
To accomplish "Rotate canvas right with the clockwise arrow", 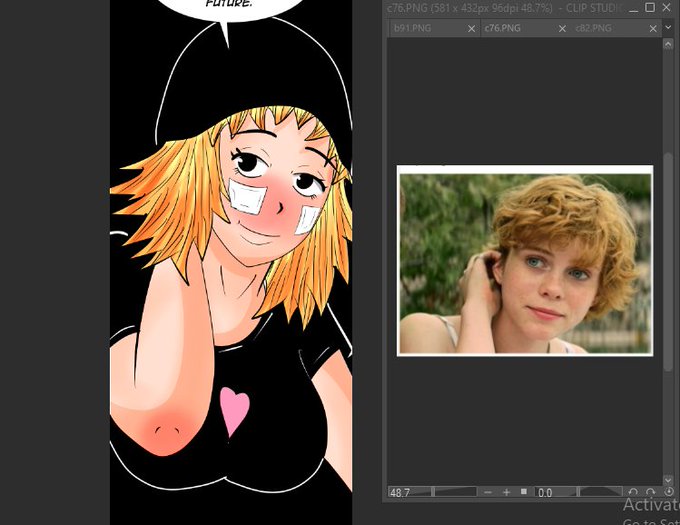I will click(651, 492).
